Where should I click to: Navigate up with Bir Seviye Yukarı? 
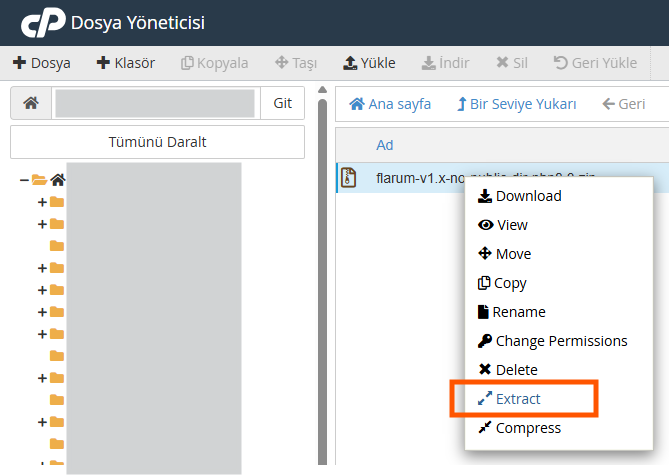[x=517, y=104]
